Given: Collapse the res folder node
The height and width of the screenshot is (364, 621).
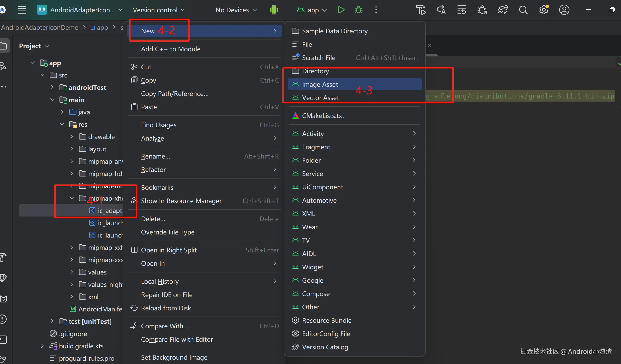Looking at the screenshot, I should tap(62, 124).
